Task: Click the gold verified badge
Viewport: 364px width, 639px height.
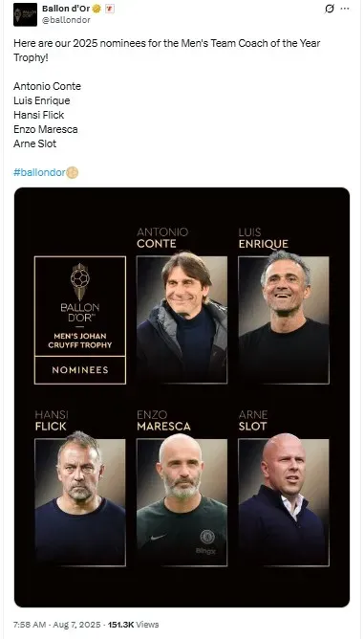Action: point(96,9)
